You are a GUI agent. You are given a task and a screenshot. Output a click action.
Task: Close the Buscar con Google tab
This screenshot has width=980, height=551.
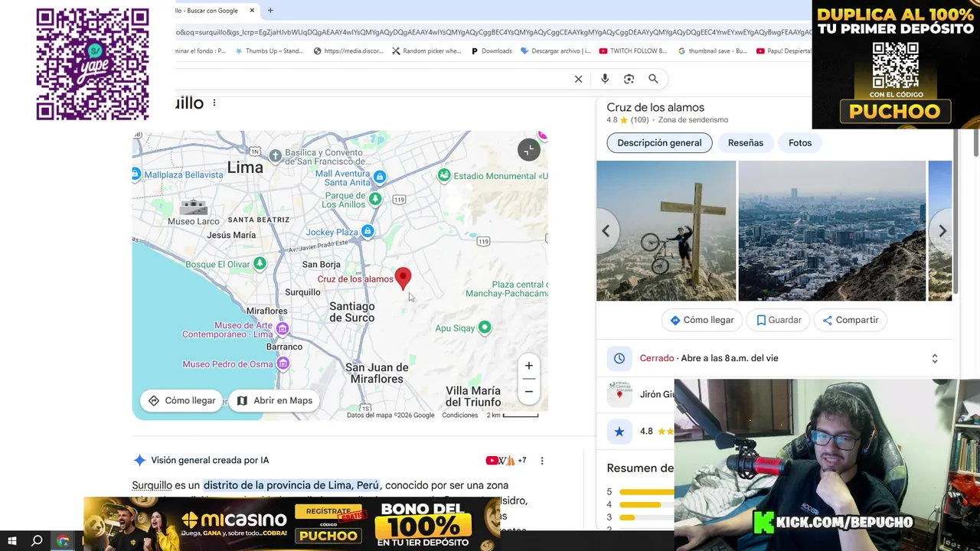pyautogui.click(x=252, y=11)
